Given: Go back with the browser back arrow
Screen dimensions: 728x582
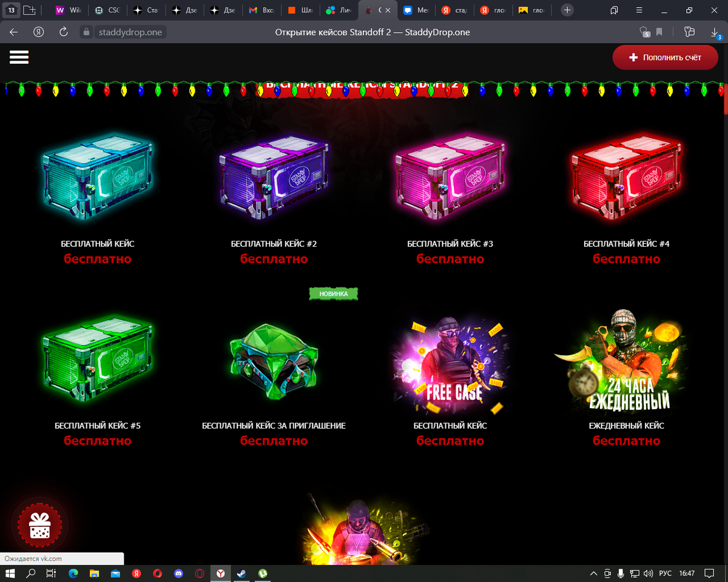Looking at the screenshot, I should [13, 32].
